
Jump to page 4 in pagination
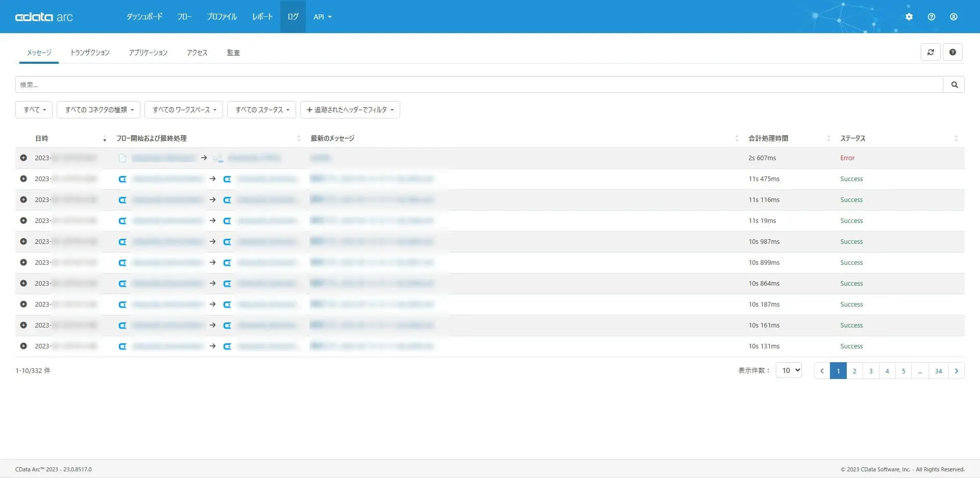pyautogui.click(x=887, y=371)
